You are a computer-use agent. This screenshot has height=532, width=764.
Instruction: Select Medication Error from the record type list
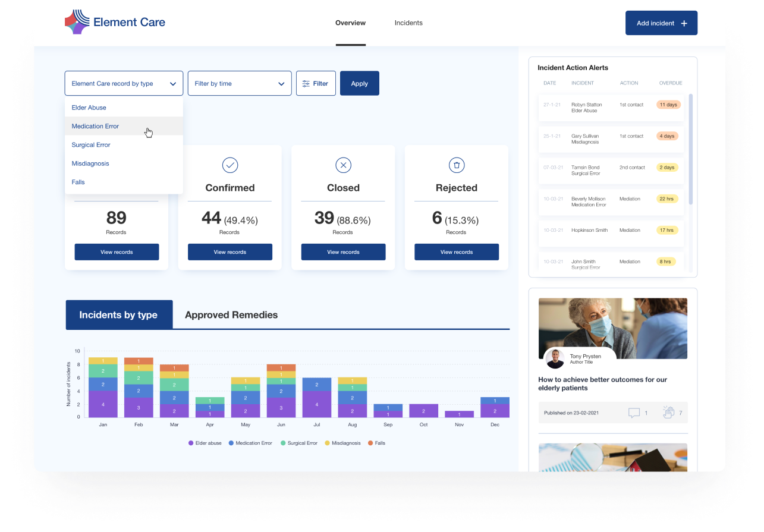pos(95,126)
